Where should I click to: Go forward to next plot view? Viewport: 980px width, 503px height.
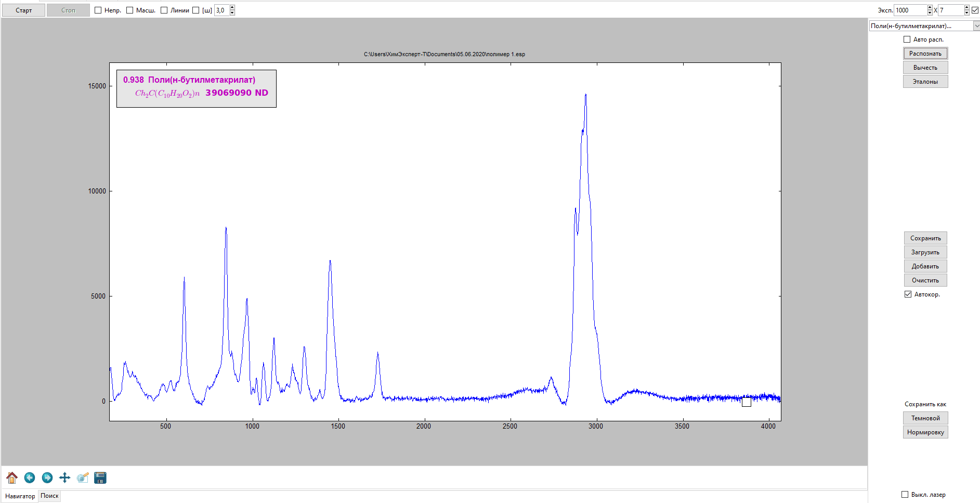pyautogui.click(x=47, y=478)
